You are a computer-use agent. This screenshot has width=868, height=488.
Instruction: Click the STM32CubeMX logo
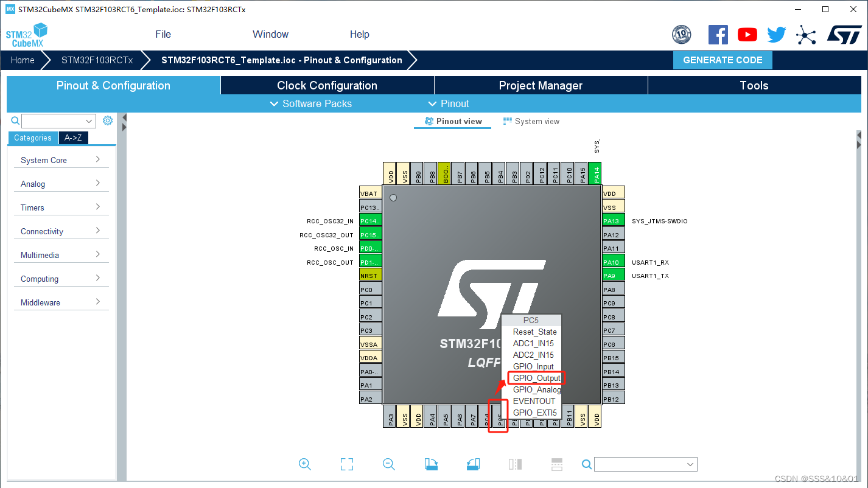(27, 35)
